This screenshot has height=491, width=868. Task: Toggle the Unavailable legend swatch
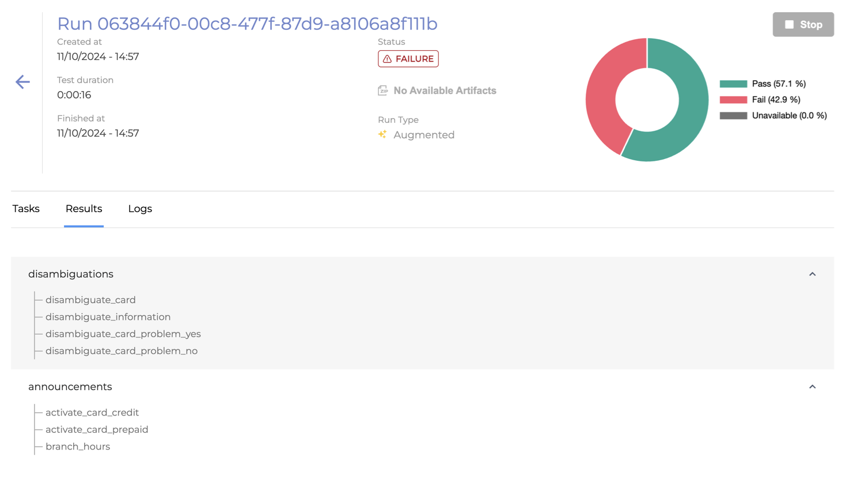tap(733, 115)
